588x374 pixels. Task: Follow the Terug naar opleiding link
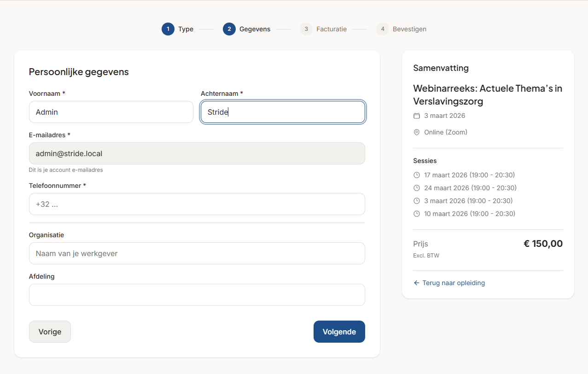(x=453, y=283)
